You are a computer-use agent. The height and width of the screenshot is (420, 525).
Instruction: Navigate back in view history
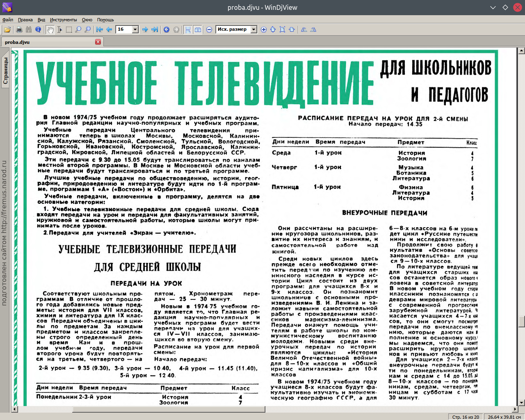[167, 30]
